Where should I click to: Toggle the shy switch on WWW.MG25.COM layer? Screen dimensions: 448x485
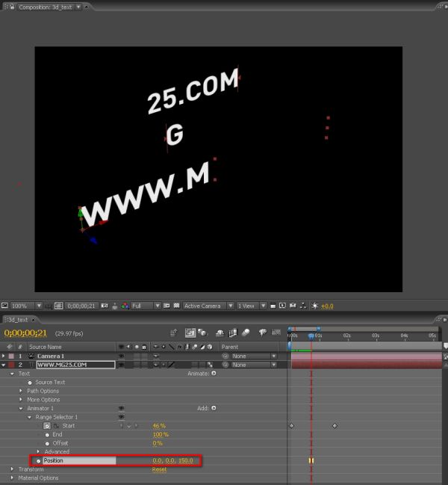[156, 365]
